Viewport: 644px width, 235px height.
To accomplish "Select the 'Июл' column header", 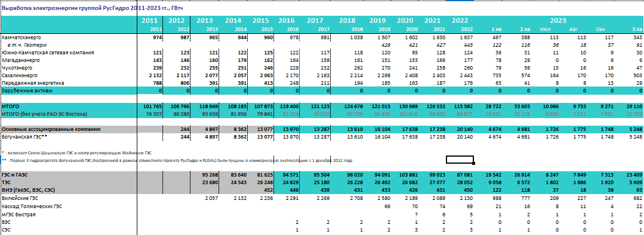I will (546, 30).
